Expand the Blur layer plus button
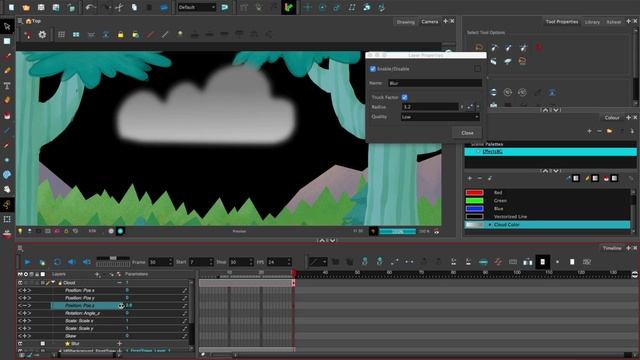This screenshot has width=640, height=360. (120, 344)
